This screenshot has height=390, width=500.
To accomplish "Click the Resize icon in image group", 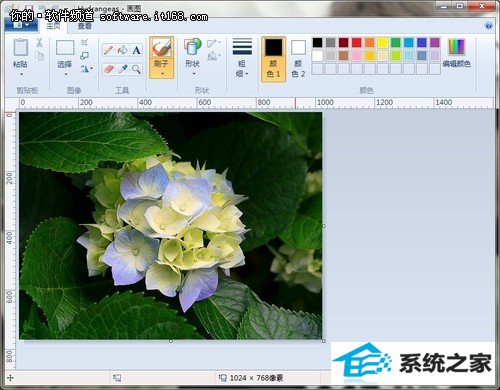I will tap(84, 55).
